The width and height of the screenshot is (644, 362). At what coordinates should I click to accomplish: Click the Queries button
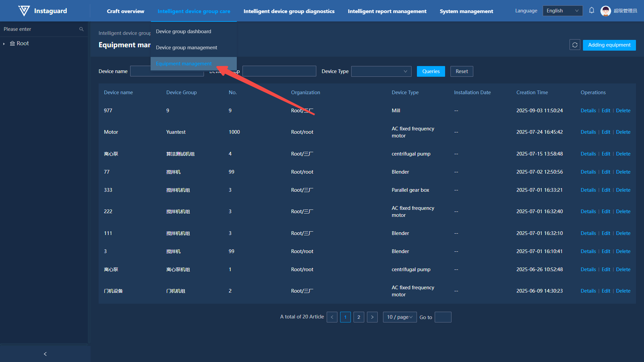(431, 71)
